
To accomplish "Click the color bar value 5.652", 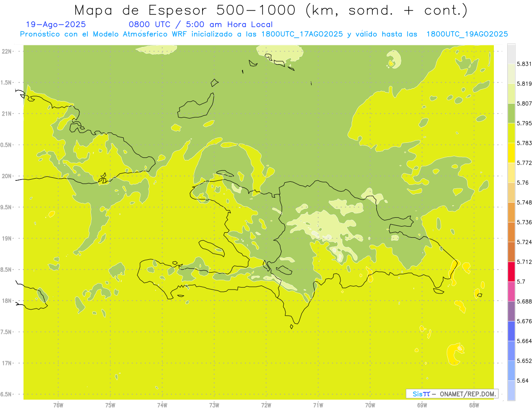I will (524, 360).
